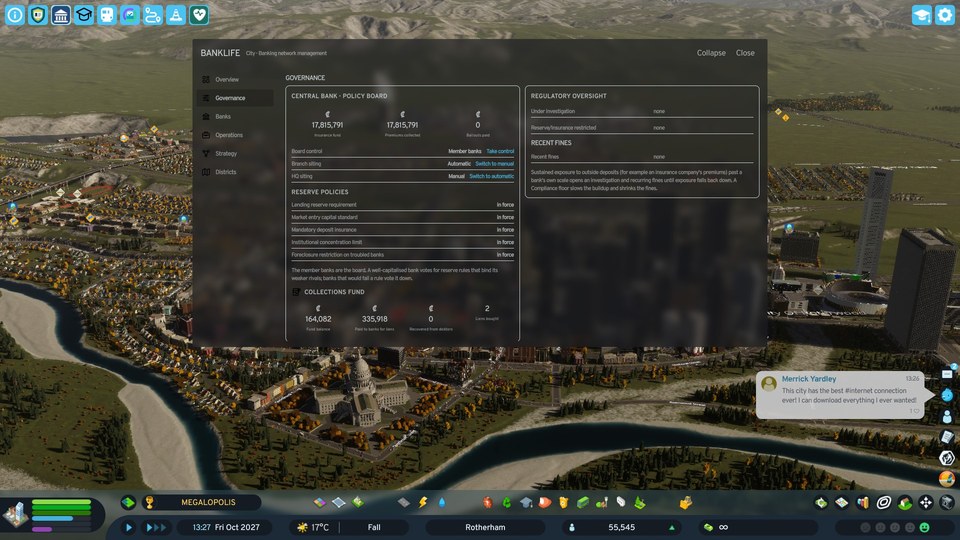Open the milestone trophy icon
This screenshot has height=540, width=960.
coord(149,503)
